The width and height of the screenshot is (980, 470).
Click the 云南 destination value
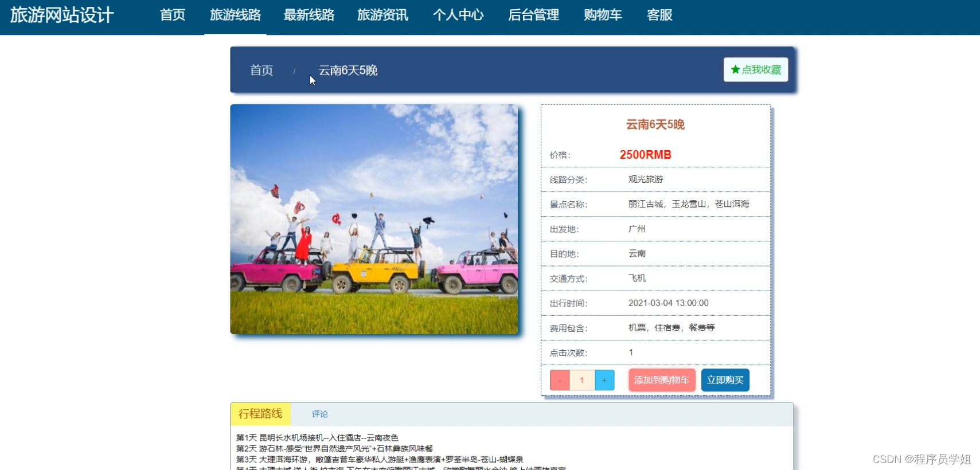[637, 253]
